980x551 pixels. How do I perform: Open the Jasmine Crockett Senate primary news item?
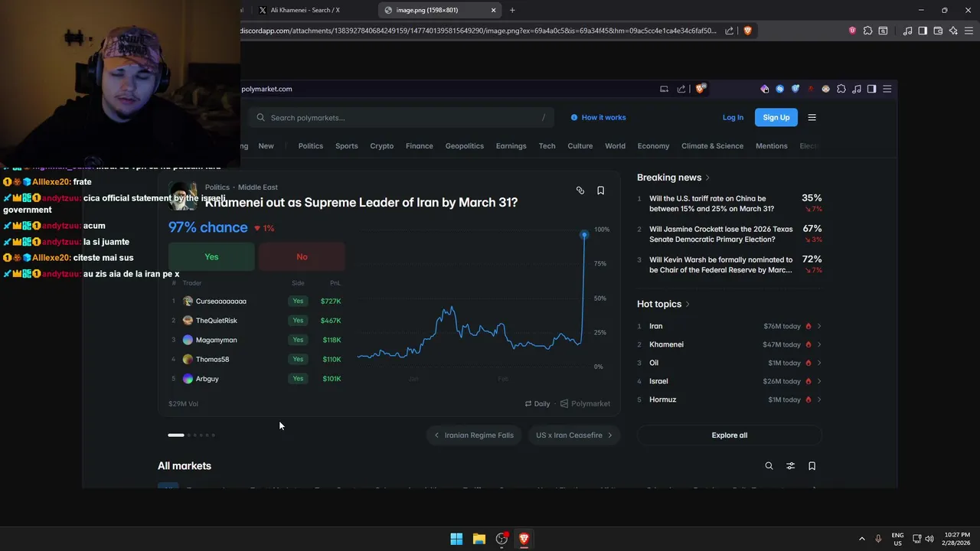[730, 234]
